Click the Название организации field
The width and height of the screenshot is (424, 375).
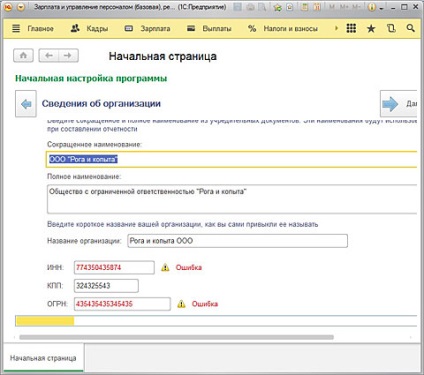coord(237,241)
